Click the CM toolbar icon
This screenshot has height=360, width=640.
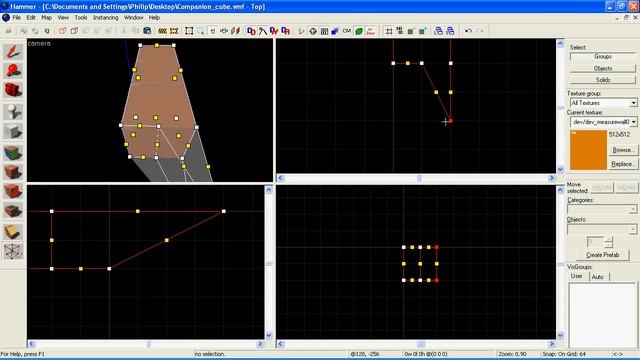pyautogui.click(x=347, y=31)
